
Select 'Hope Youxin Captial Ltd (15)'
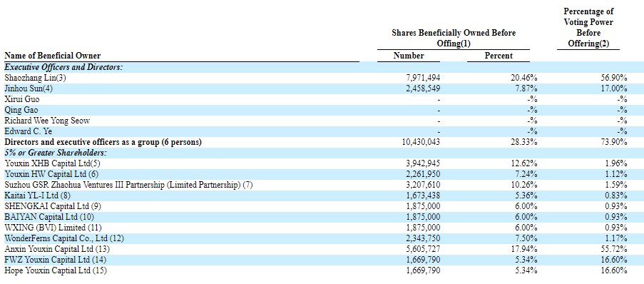tap(56, 270)
